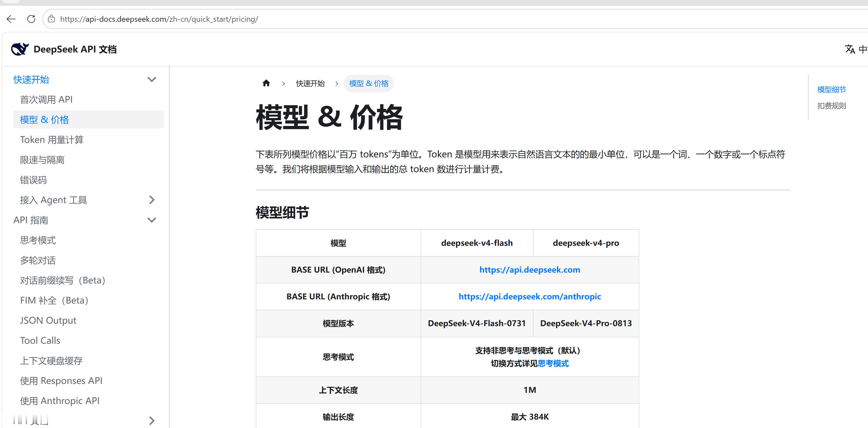Open Token 用量计算 page
The height and width of the screenshot is (428, 868).
tap(52, 140)
